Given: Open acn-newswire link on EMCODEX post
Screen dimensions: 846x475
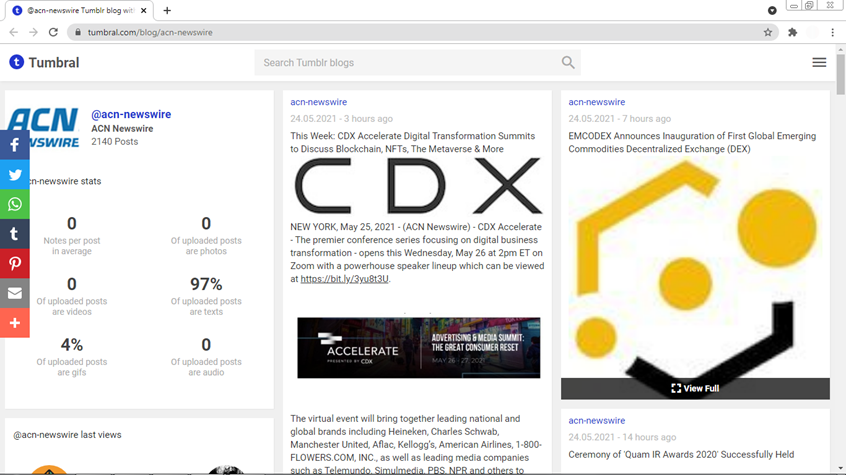Looking at the screenshot, I should [596, 102].
